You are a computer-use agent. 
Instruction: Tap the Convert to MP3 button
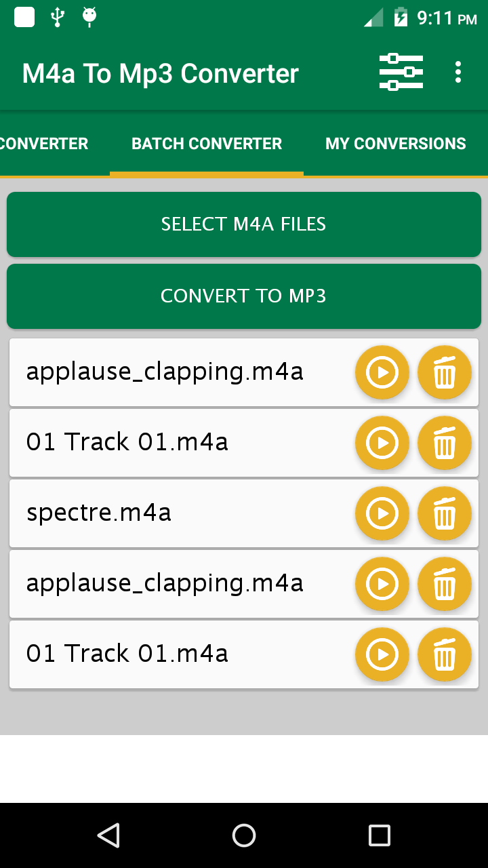(243, 296)
